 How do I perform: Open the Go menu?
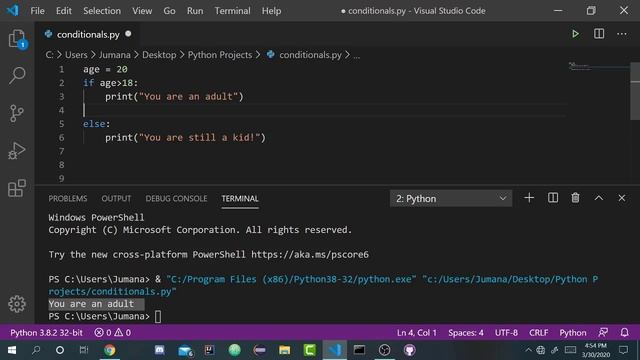coord(169,11)
